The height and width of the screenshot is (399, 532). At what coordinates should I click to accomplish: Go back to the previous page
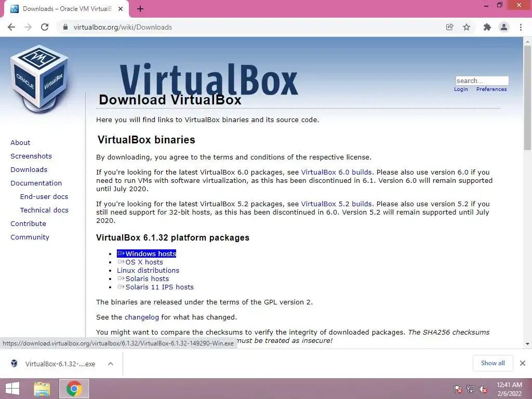[x=11, y=27]
